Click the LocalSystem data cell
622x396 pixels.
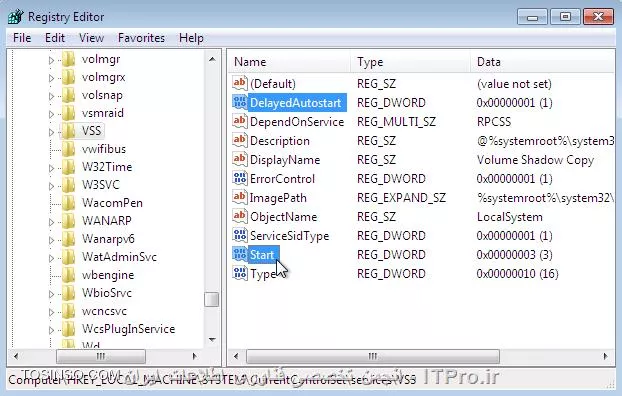(510, 217)
